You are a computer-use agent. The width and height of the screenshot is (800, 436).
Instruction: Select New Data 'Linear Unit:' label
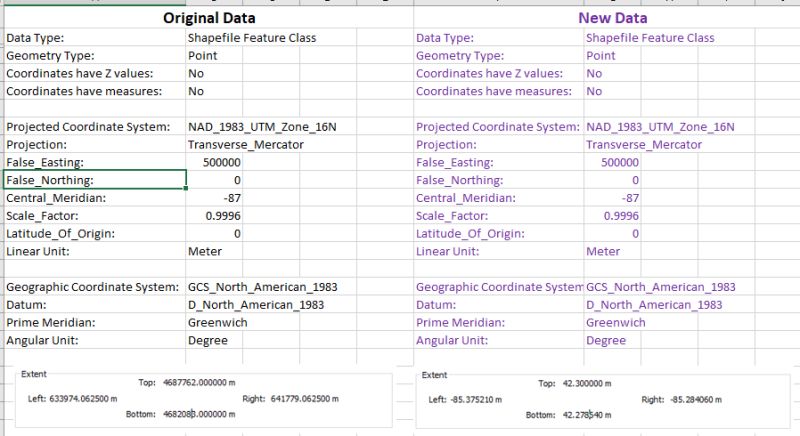[499, 251]
